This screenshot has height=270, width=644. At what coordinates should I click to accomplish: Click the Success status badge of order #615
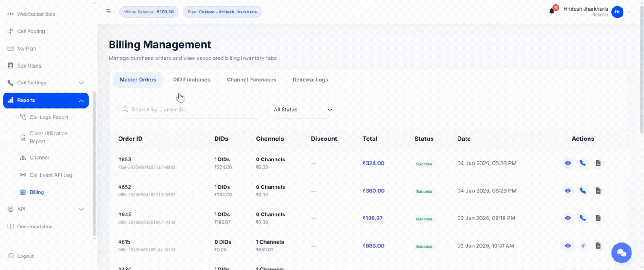tap(424, 246)
